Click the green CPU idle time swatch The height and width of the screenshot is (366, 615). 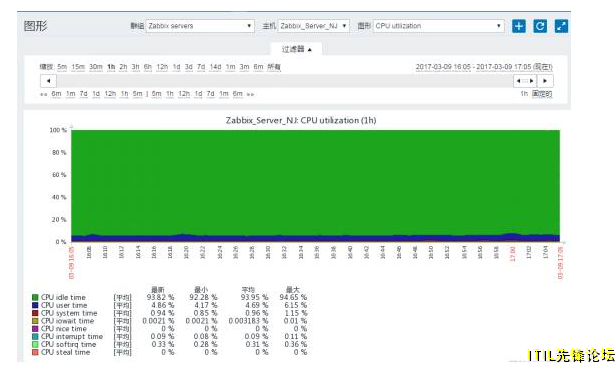[x=35, y=297]
